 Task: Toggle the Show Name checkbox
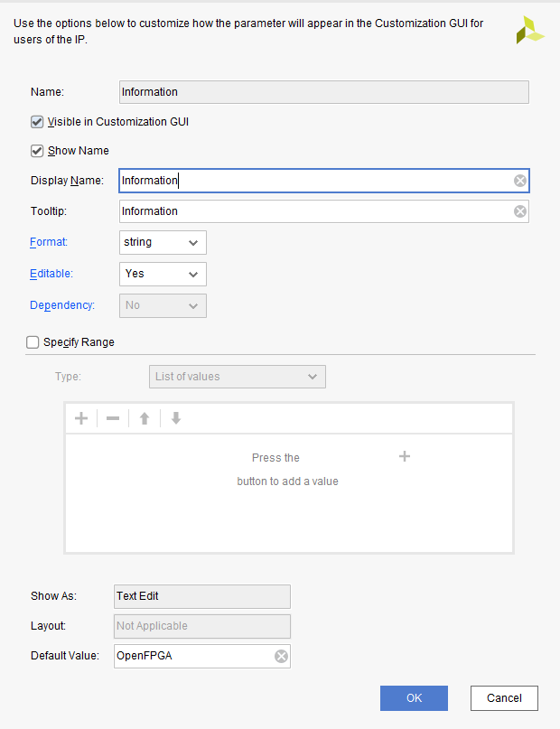[x=37, y=151]
